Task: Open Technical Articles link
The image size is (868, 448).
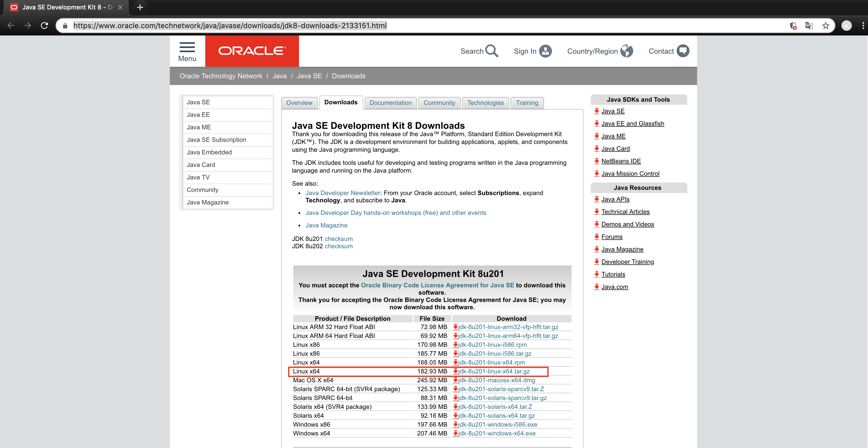Action: pyautogui.click(x=625, y=211)
